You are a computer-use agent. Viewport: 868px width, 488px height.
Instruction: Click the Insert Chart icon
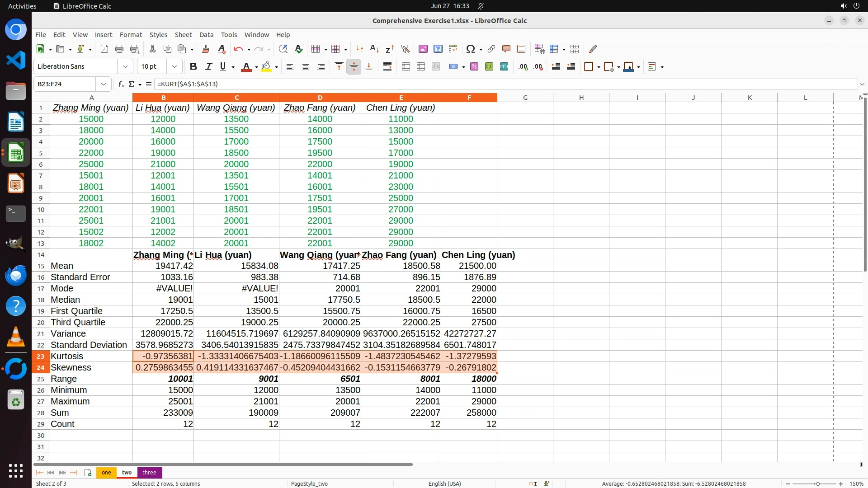(438, 49)
